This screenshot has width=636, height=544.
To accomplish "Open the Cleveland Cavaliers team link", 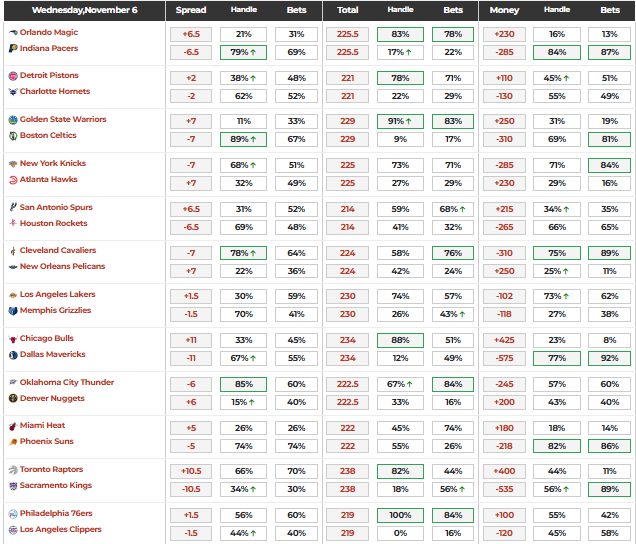I will pyautogui.click(x=58, y=250).
